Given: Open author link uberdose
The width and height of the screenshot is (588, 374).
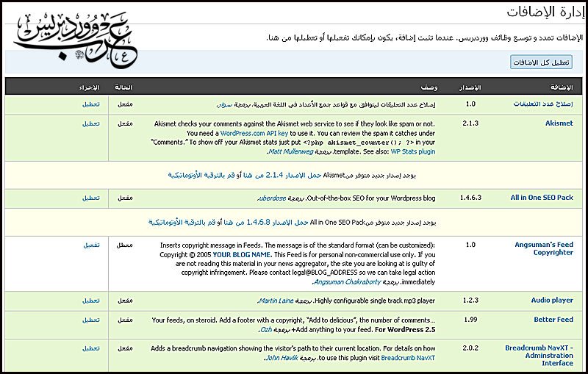Looking at the screenshot, I should tap(272, 198).
